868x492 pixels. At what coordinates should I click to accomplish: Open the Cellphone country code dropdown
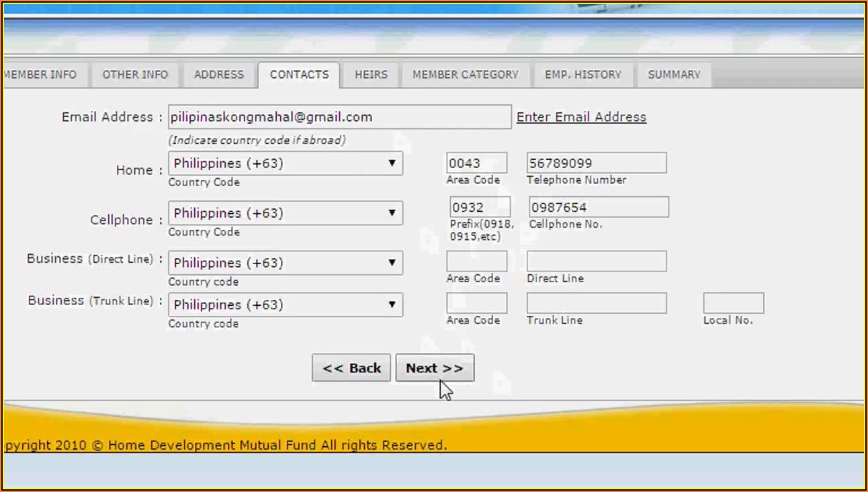pos(286,213)
